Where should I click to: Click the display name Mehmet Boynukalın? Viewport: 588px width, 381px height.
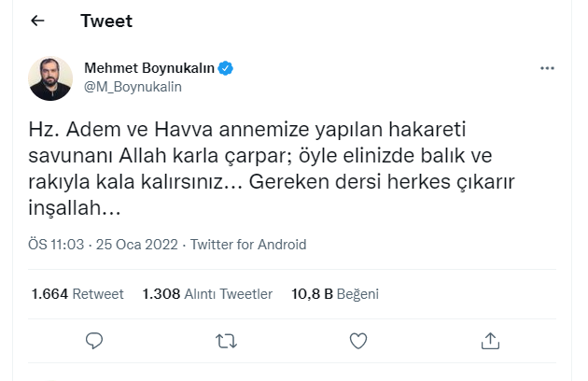pyautogui.click(x=149, y=68)
